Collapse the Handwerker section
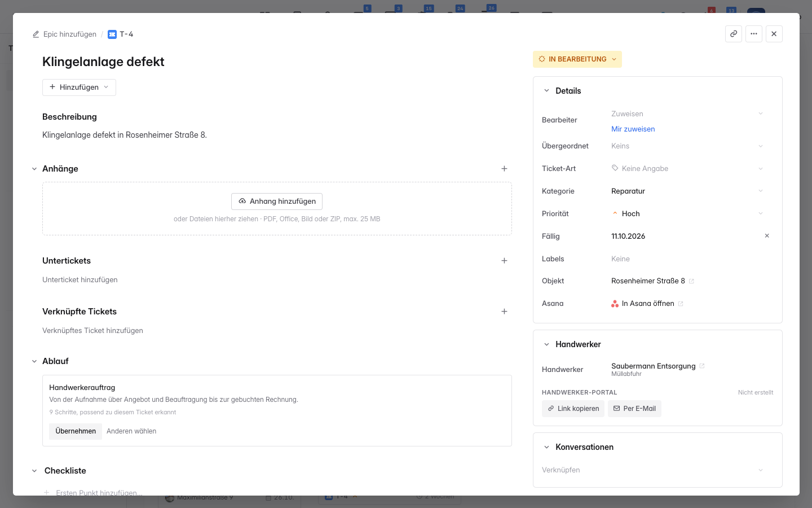This screenshot has height=508, width=812. coord(546,344)
